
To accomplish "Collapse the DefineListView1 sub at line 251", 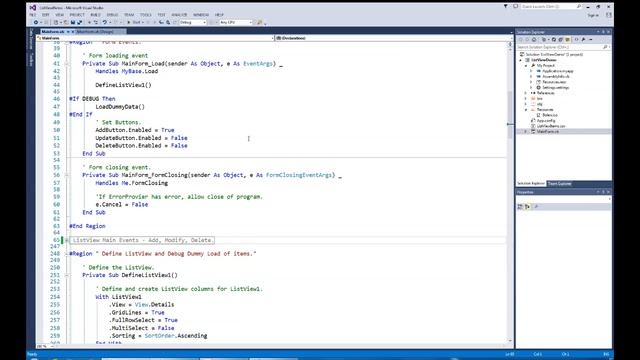I will pyautogui.click(x=67, y=276).
